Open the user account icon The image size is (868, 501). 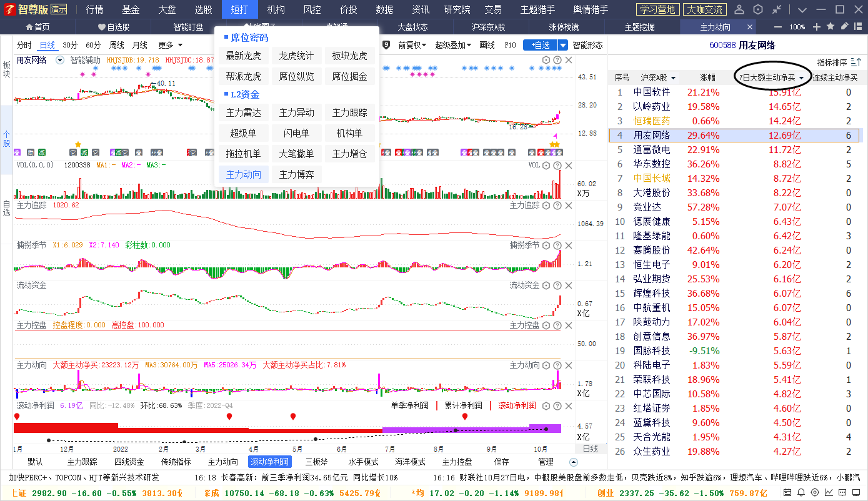[x=739, y=9]
